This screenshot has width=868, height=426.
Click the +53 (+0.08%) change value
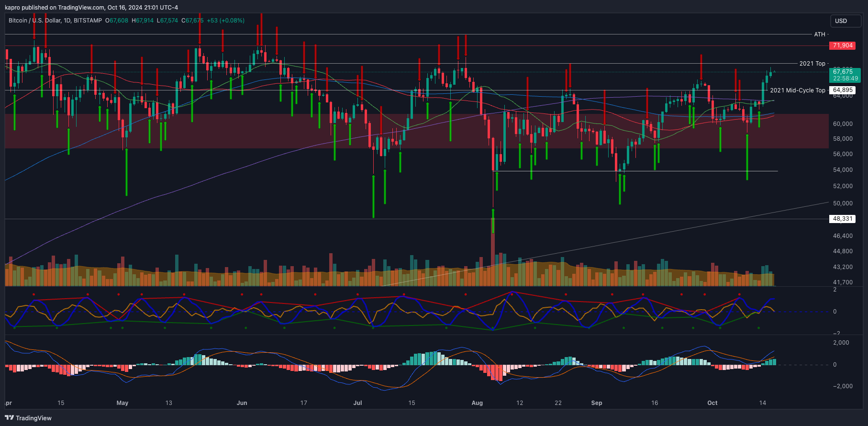coord(226,21)
